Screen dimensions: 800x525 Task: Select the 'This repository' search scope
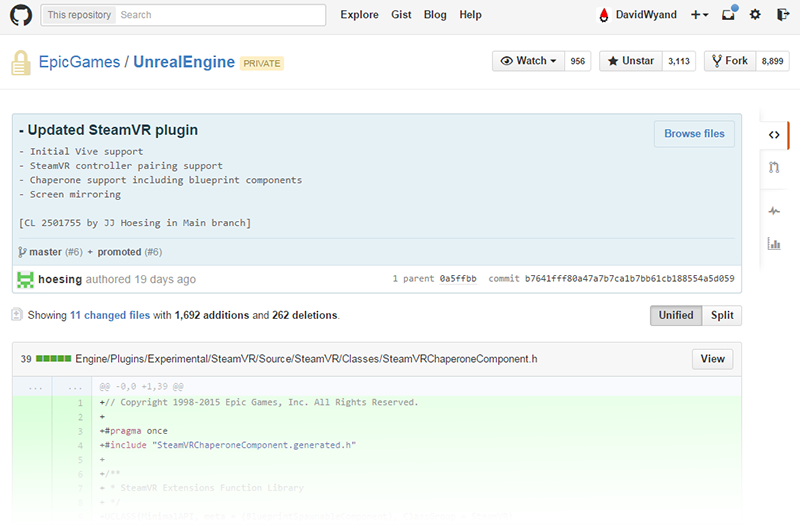click(x=79, y=15)
